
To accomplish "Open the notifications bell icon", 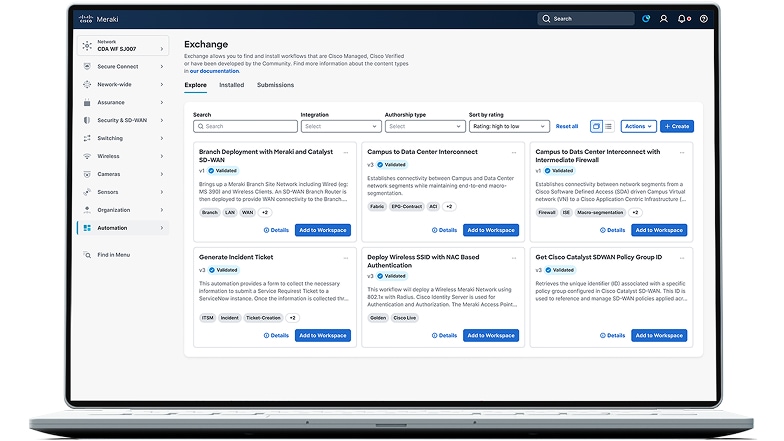I will 683,18.
